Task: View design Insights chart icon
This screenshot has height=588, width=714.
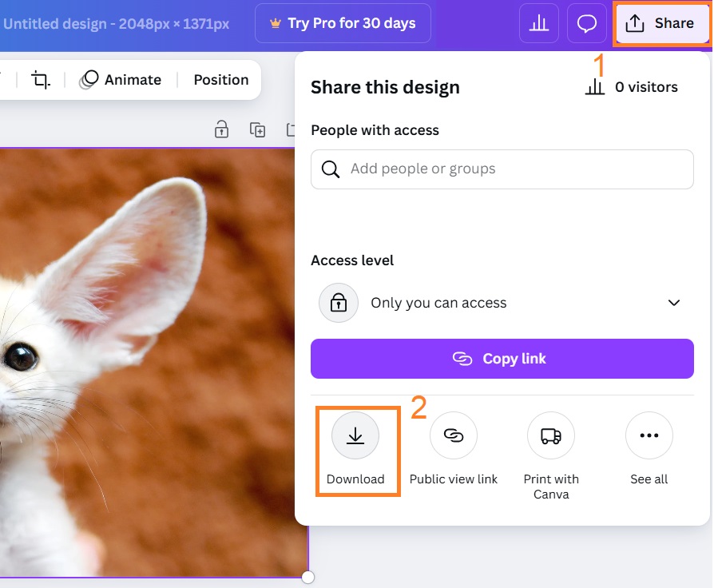Action: [x=538, y=23]
